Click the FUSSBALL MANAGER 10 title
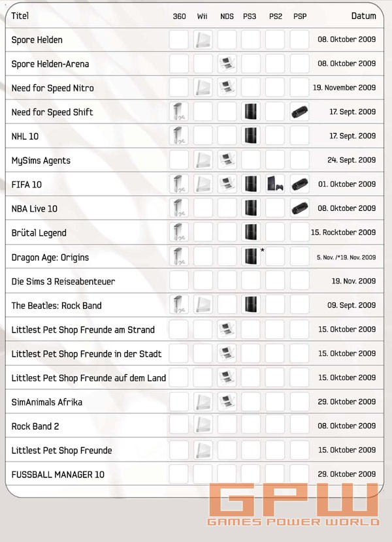The width and height of the screenshot is (392, 542). coord(57,474)
